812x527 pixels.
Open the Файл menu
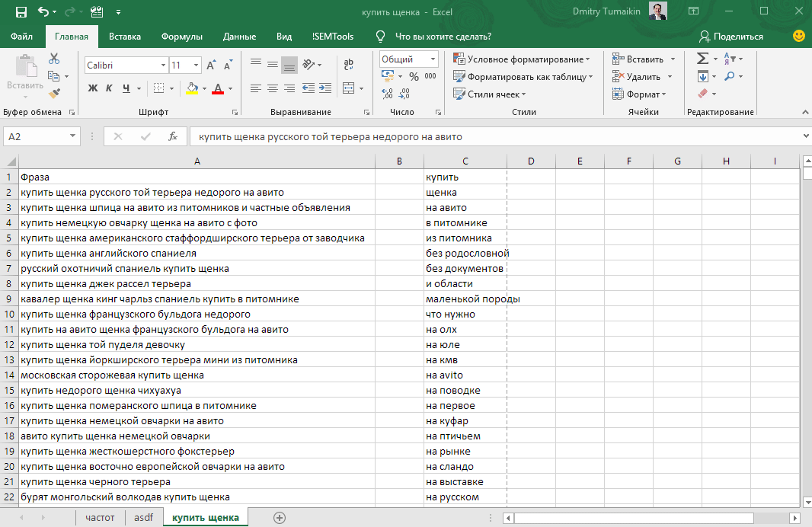[22, 37]
